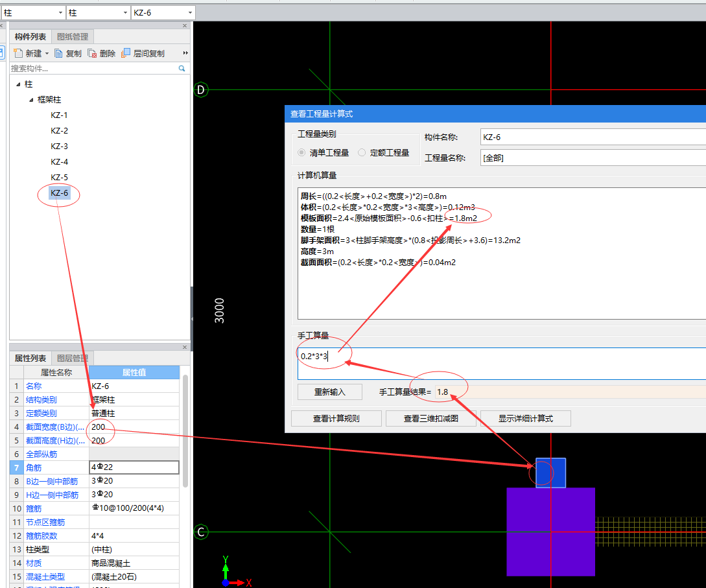
Task: Open the KZ-6 component dropdown
Action: pos(190,13)
